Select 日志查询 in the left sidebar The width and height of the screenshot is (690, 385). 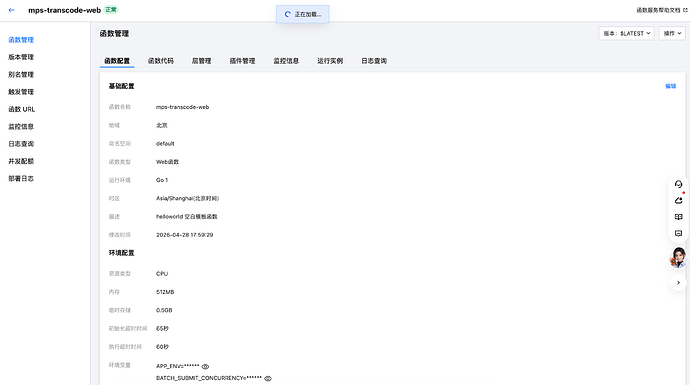(21, 144)
